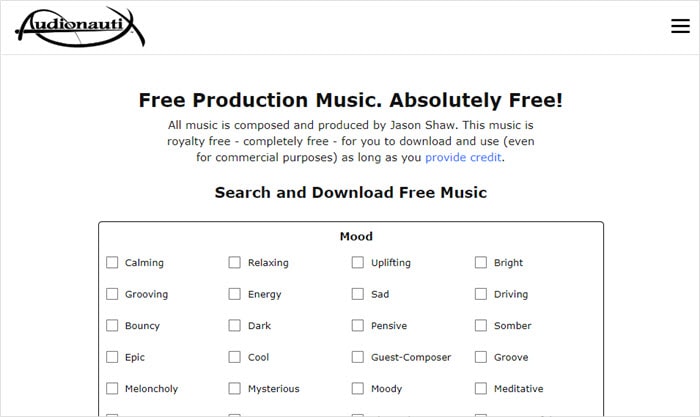
Task: Tick the Uplifting checkbox
Action: [x=358, y=263]
